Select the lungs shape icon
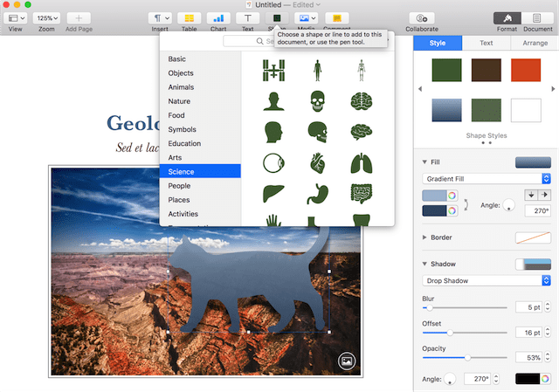559x392 pixels. 361,163
